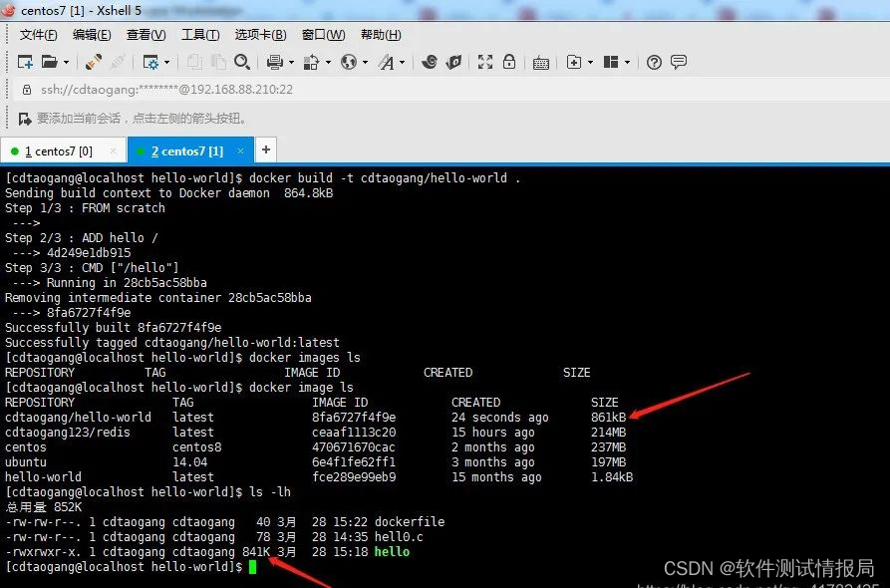
Task: Click the Print icon
Action: click(275, 62)
